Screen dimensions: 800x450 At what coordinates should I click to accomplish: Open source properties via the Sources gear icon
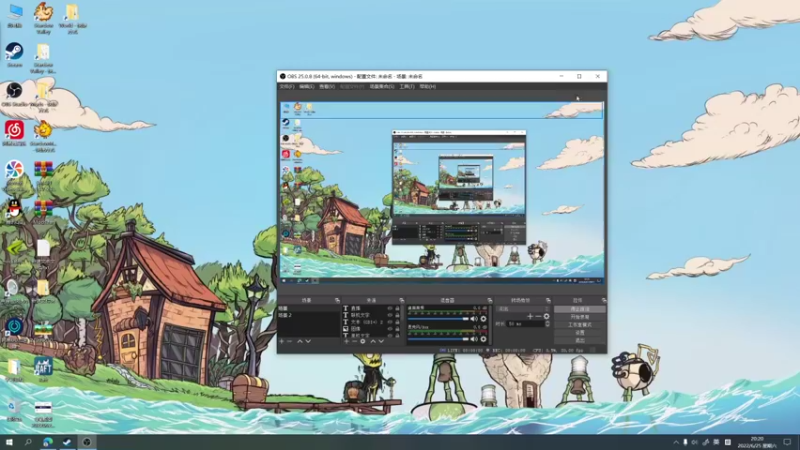363,341
